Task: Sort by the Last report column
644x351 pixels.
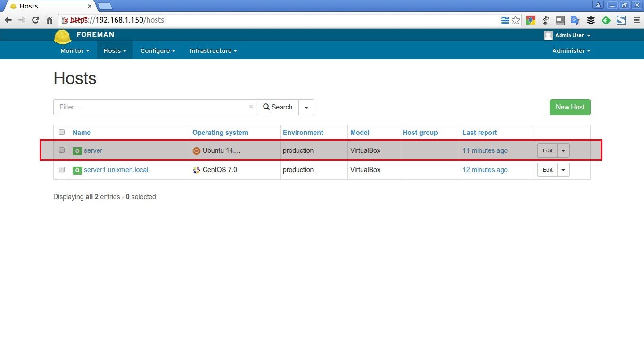Action: tap(480, 133)
